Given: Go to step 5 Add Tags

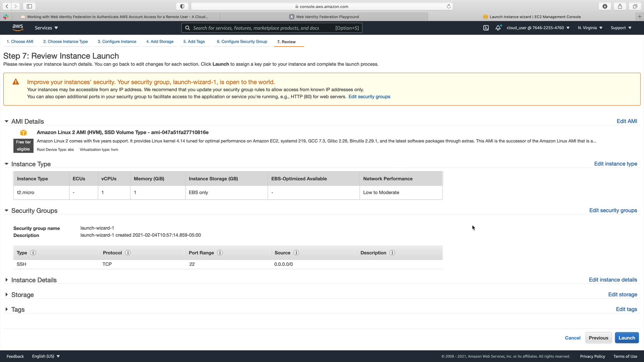Looking at the screenshot, I should pyautogui.click(x=194, y=42).
